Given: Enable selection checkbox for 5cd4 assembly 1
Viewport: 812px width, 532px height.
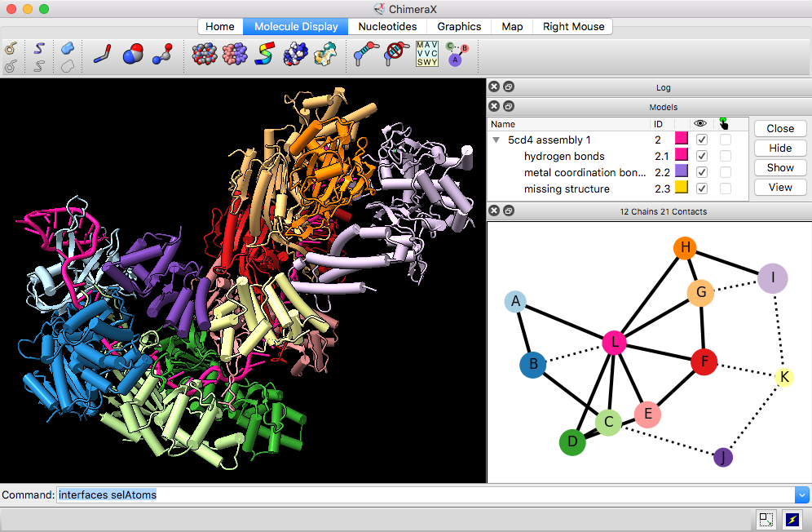Looking at the screenshot, I should pyautogui.click(x=725, y=140).
